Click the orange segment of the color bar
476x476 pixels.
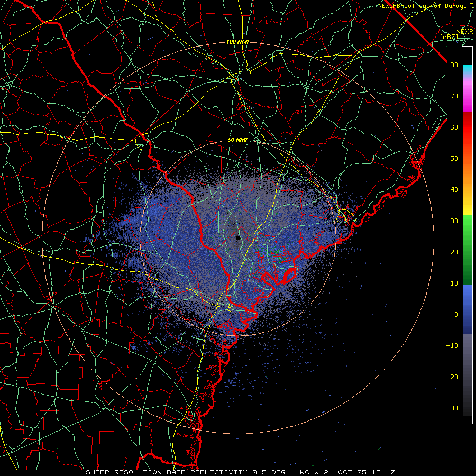[467, 174]
